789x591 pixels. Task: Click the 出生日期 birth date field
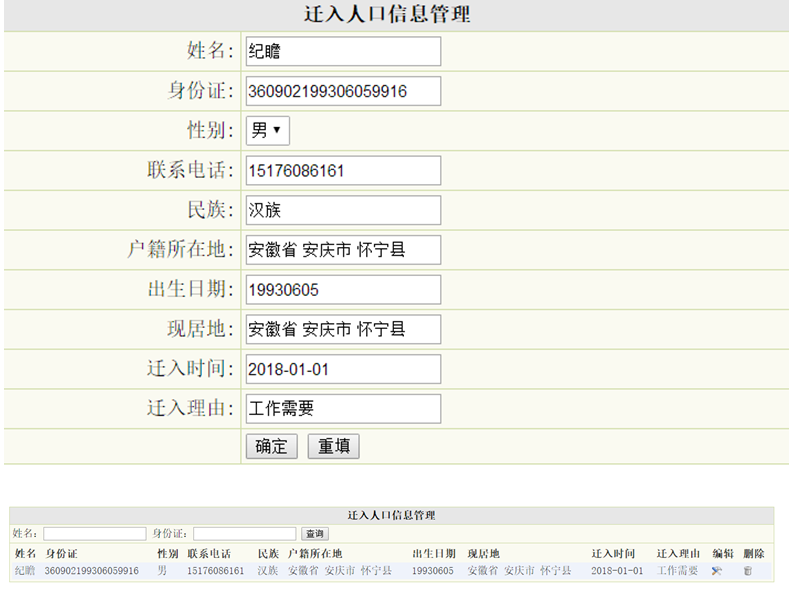342,290
